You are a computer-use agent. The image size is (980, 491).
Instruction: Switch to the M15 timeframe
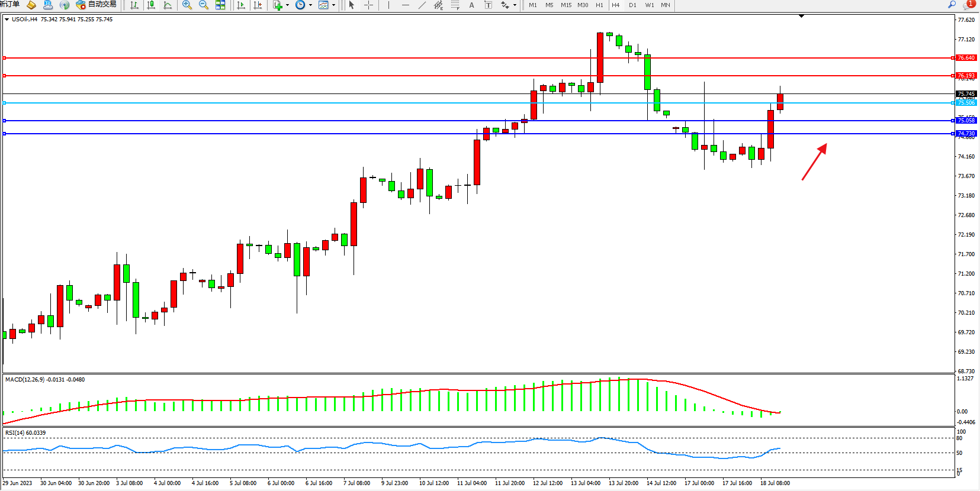pos(566,5)
